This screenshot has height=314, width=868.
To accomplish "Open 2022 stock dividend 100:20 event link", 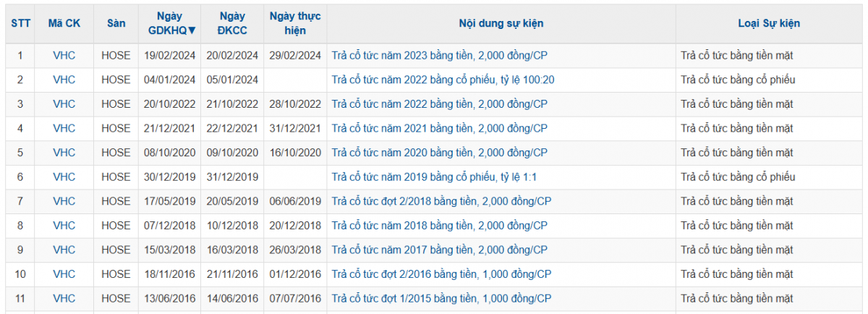I will pyautogui.click(x=443, y=80).
